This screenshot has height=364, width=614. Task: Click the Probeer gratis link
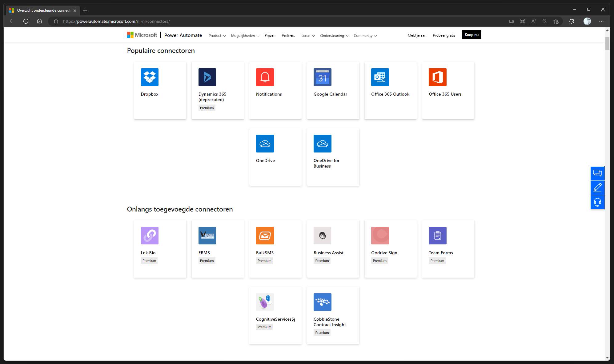point(444,35)
